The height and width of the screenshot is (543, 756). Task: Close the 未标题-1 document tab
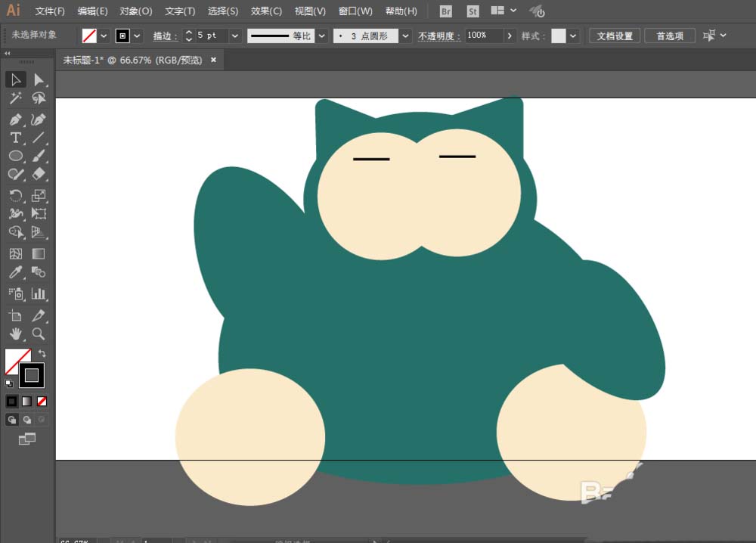(213, 60)
